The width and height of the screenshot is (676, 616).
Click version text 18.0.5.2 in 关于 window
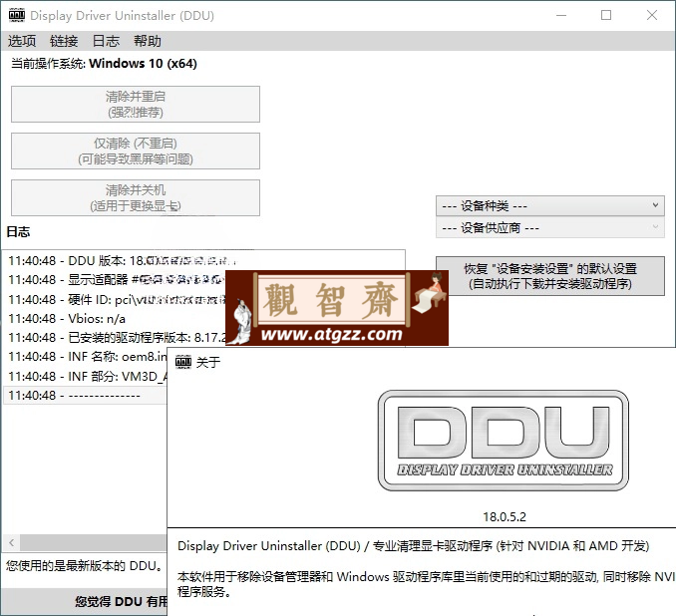coord(505,517)
